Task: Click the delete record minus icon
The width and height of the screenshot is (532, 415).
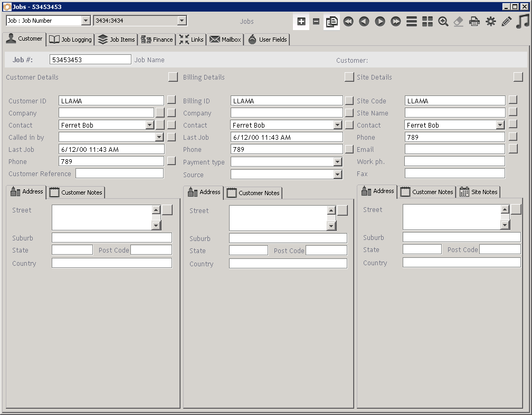Action: click(316, 22)
